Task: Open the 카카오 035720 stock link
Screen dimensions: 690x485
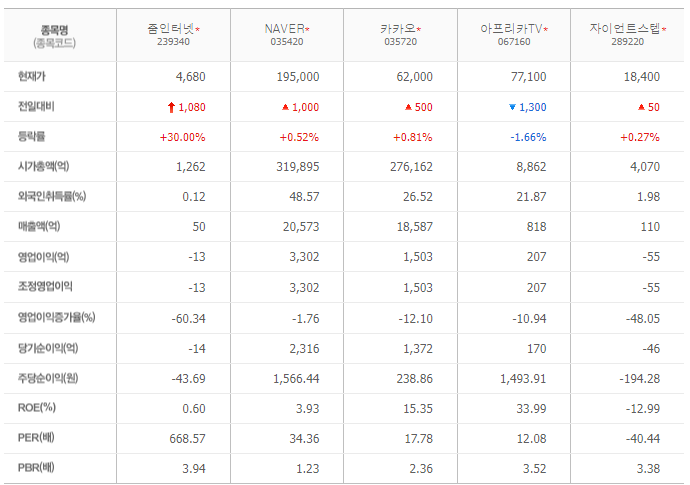Action: 400,34
